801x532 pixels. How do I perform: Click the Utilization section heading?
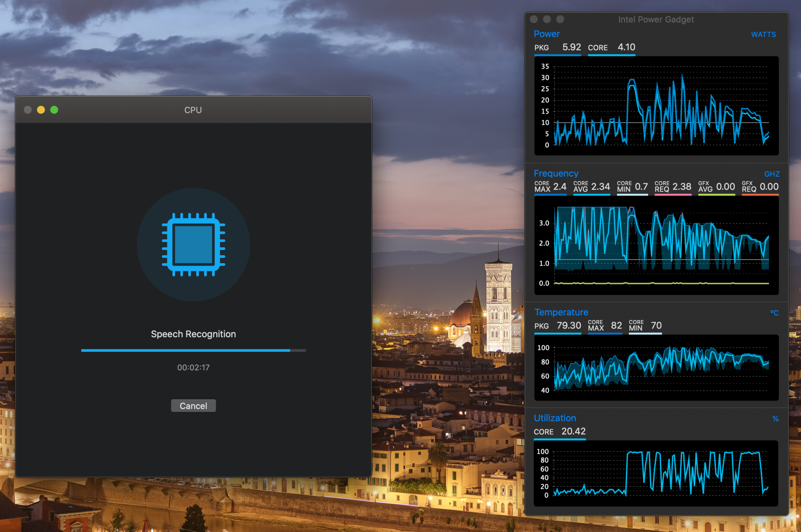(x=555, y=418)
